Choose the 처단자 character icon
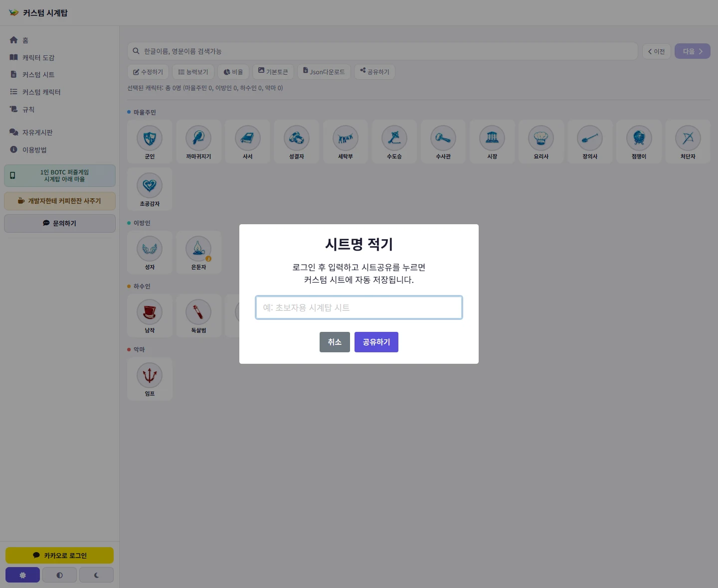The width and height of the screenshot is (718, 588). point(688,138)
